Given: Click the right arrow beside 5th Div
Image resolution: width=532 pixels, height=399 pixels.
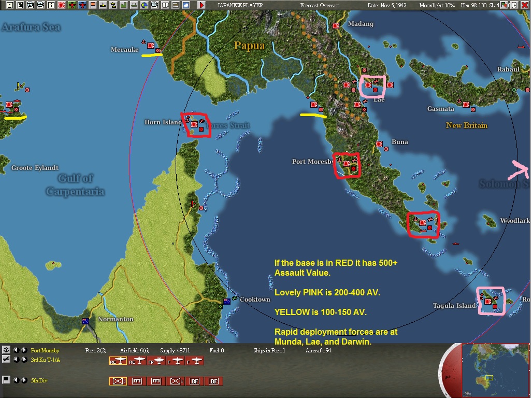Looking at the screenshot, I should [24, 379].
